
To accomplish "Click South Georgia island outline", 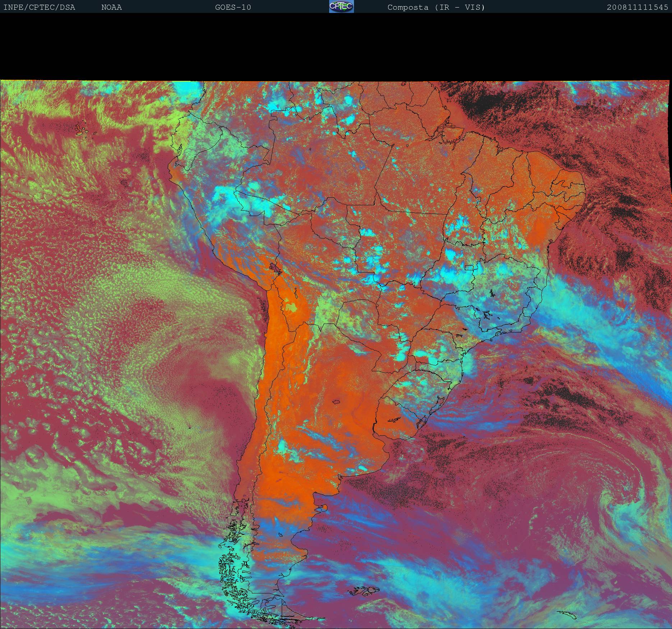I will 567,615.
